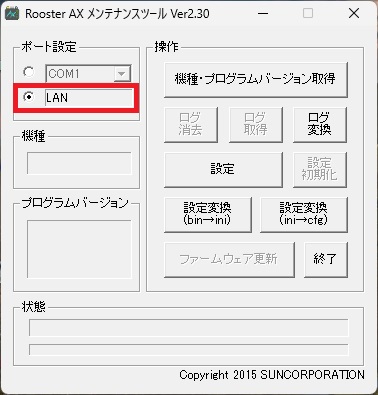378x395 pixels.
Task: Click the プログラムバージョン display box
Action: [79, 249]
